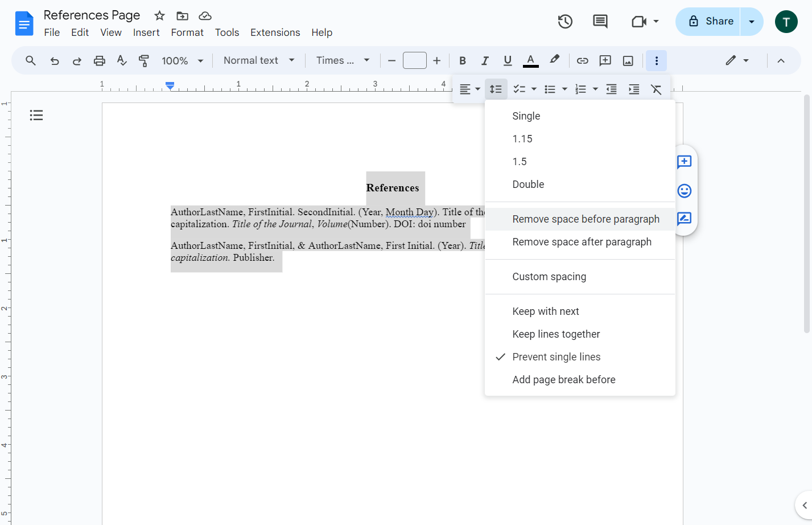The image size is (812, 525).
Task: Click the undo arrow icon
Action: (x=55, y=60)
